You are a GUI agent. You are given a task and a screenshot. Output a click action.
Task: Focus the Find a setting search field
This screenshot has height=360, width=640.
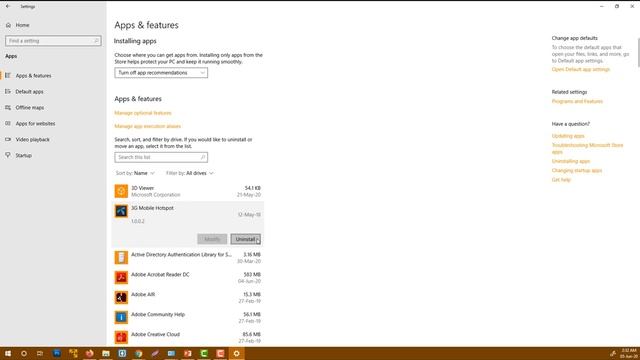click(x=53, y=41)
